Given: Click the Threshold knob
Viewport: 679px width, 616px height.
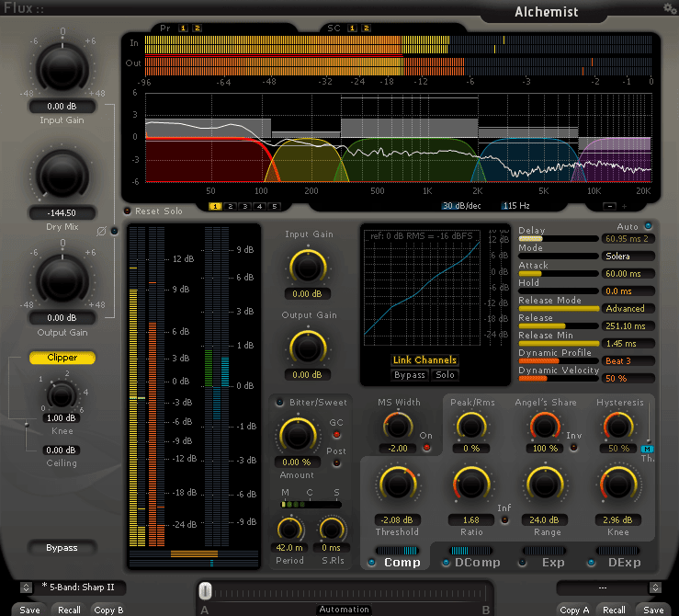Looking at the screenshot, I should [398, 485].
